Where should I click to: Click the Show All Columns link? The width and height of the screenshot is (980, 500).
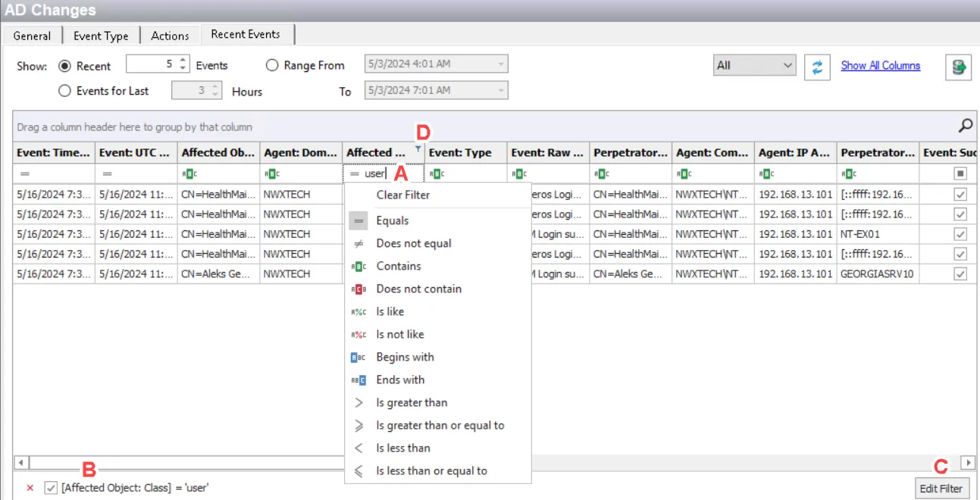881,65
